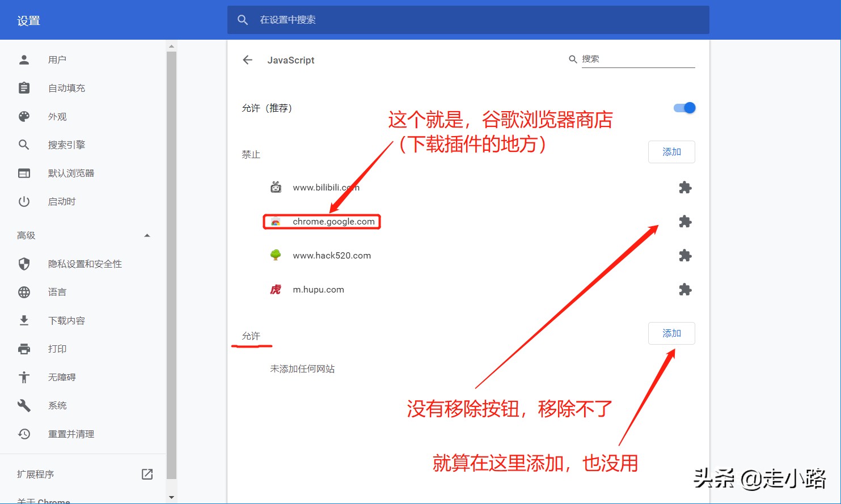
Task: Open 外观 appearance settings via its palette icon
Action: 23,116
